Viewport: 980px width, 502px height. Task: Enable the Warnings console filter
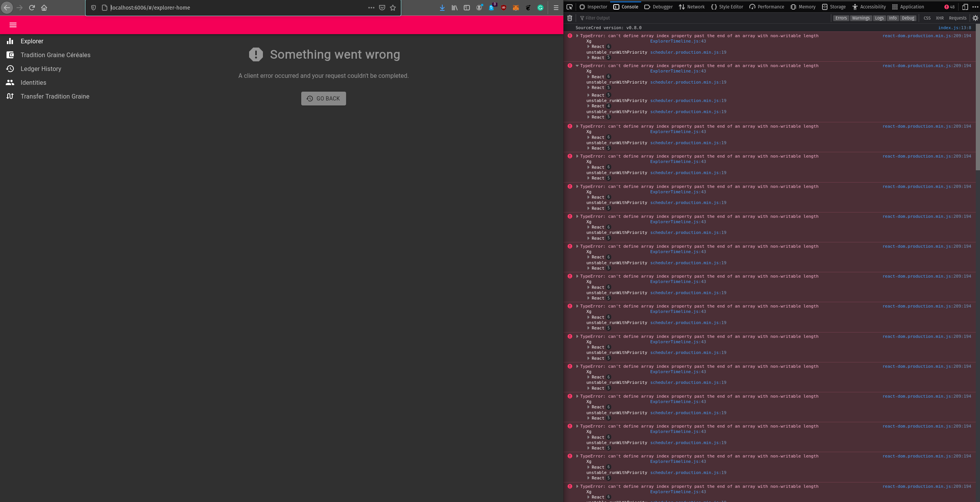click(860, 18)
